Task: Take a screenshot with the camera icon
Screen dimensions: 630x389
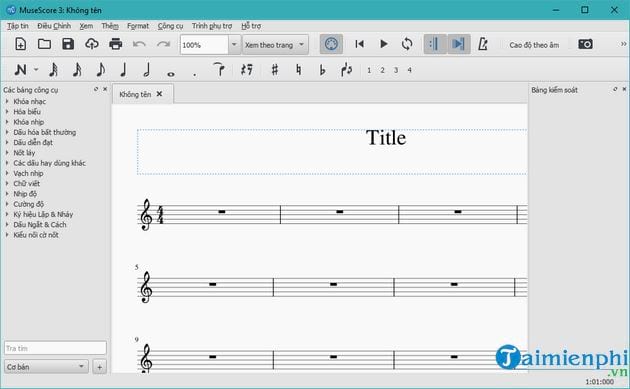Action: coord(585,44)
